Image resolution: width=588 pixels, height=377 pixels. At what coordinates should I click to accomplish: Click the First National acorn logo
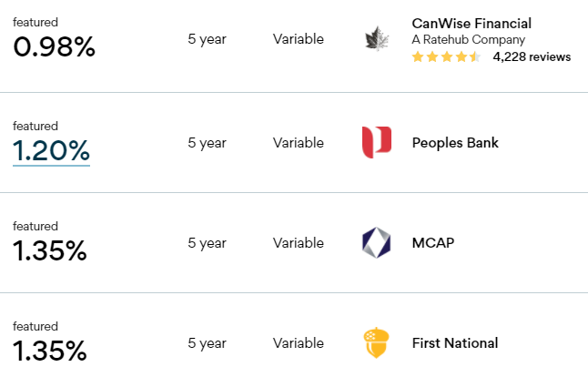[x=377, y=343]
